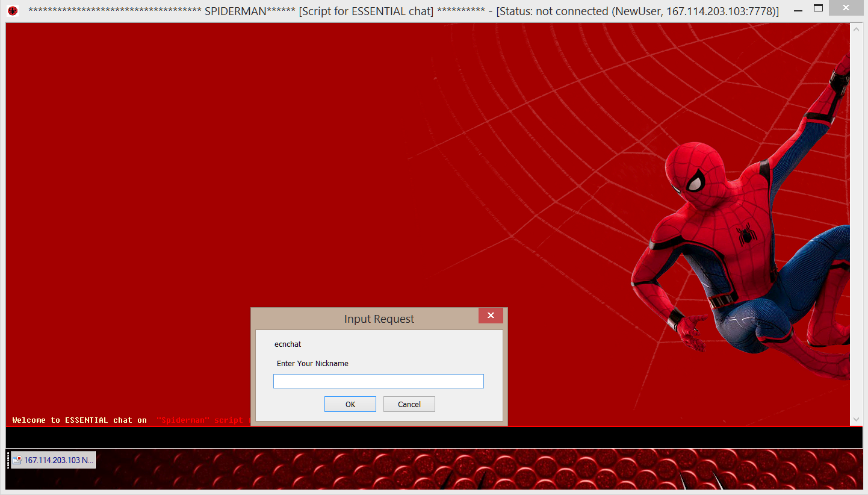Click the scroll down arrow of chat window
The image size is (868, 495).
pos(856,420)
